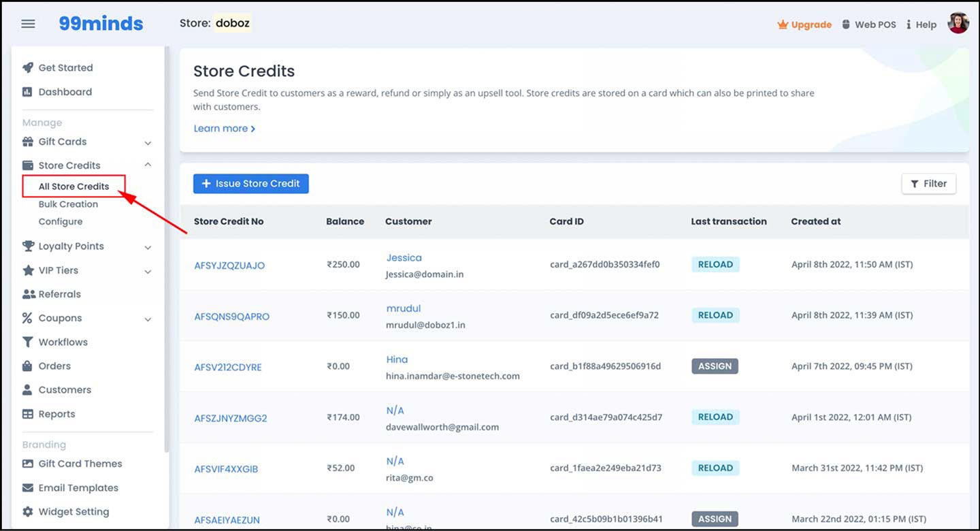Click the VIP Tiers star icon

[x=28, y=270]
